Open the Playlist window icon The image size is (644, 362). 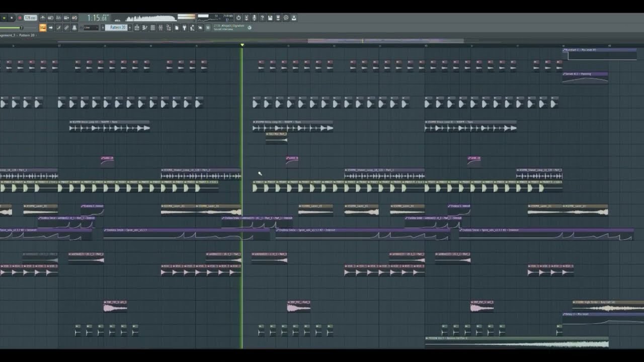[x=137, y=28]
